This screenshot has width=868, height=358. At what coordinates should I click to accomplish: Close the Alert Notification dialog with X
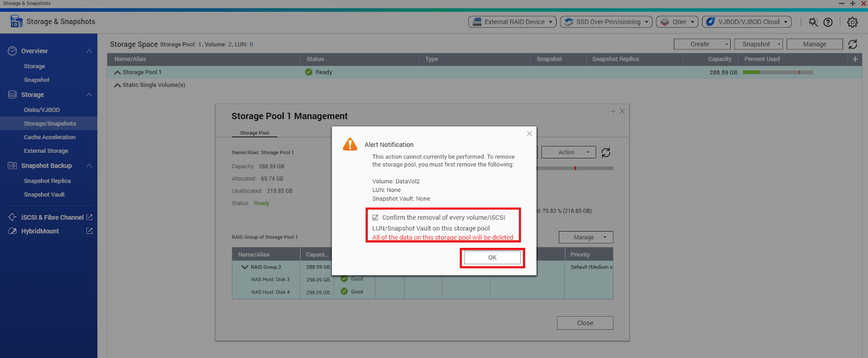pos(529,133)
